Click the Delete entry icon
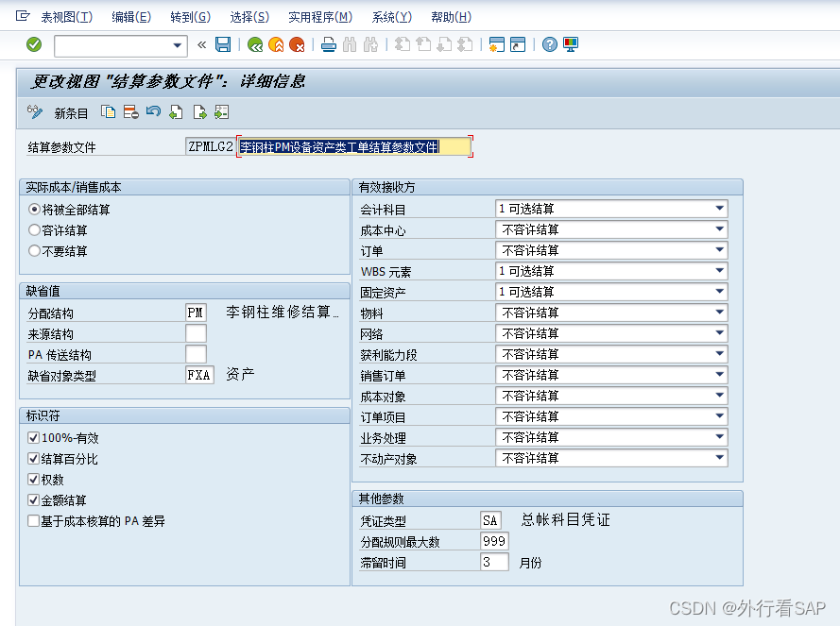This screenshot has width=840, height=626. pos(130,112)
